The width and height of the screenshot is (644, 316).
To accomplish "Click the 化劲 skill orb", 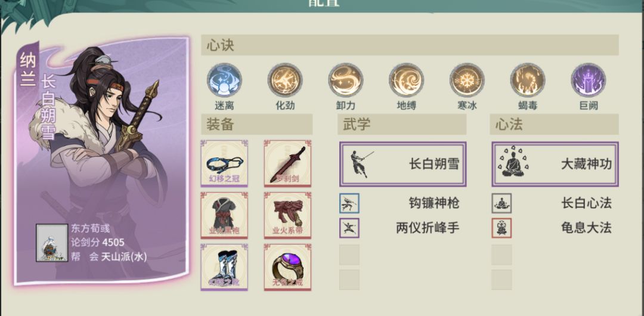I will point(285,80).
